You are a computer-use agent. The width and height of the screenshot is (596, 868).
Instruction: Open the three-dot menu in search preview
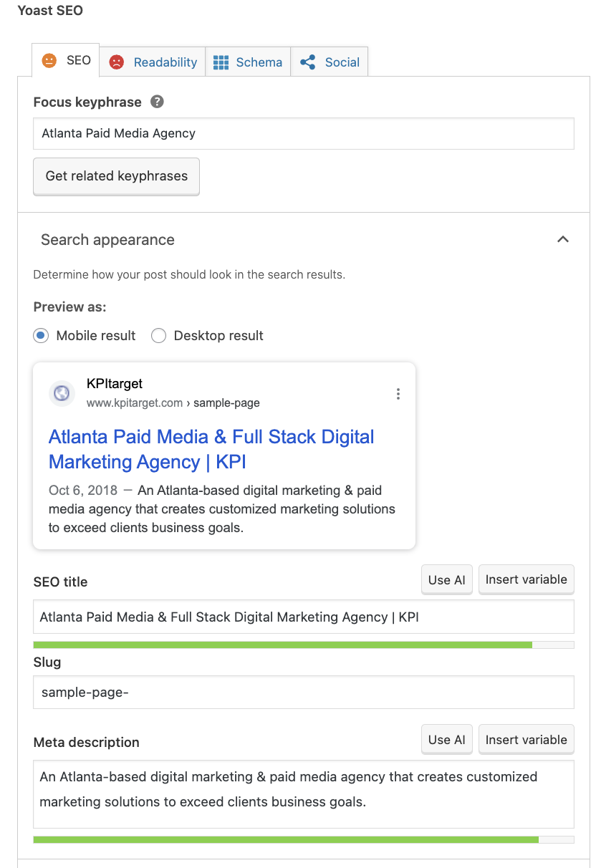[398, 394]
